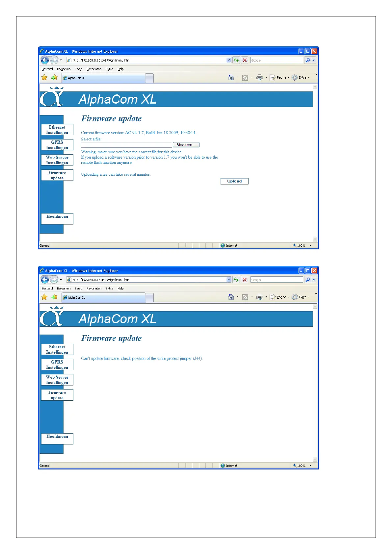Click GPRS Instellingen in bottom window
Image resolution: width=392 pixels, height=554 pixels.
click(57, 365)
